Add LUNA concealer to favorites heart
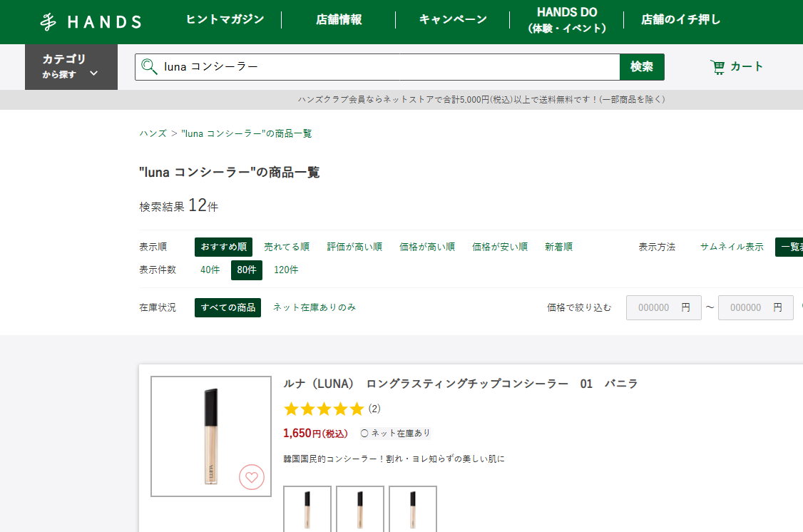 pyautogui.click(x=252, y=477)
